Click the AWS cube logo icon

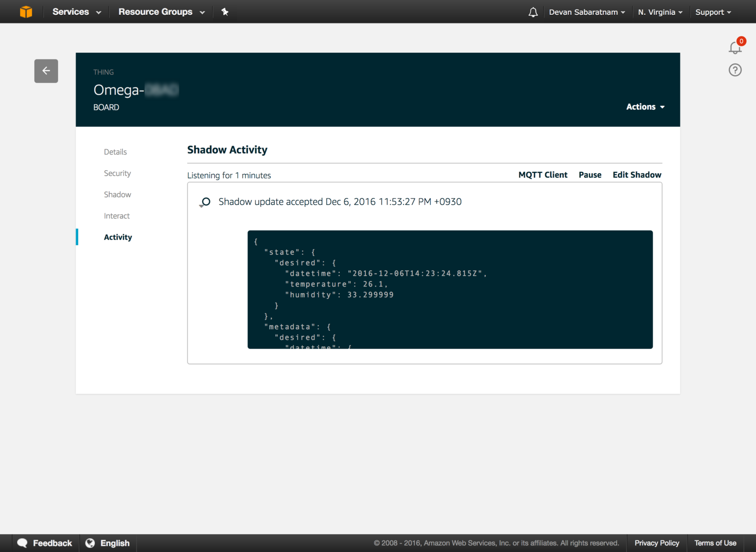click(26, 12)
